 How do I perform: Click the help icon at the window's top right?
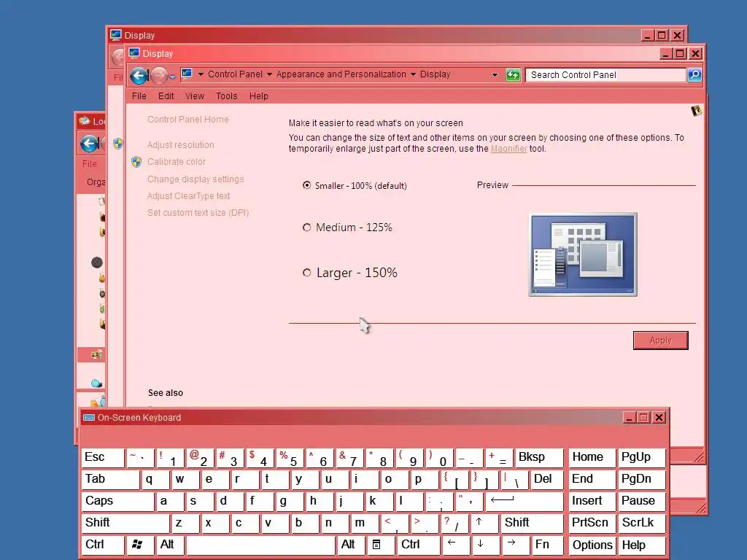[x=697, y=111]
